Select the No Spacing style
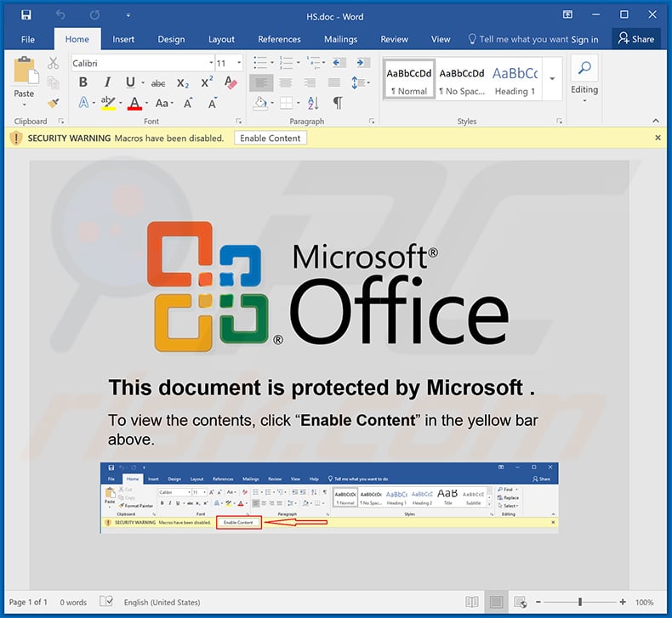Viewport: 672px width, 618px height. tap(462, 80)
